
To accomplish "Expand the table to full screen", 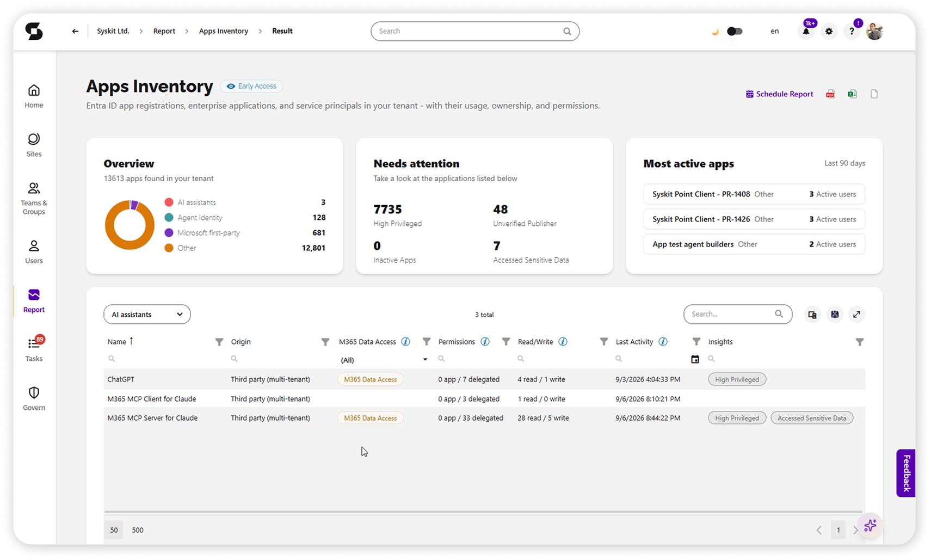I will click(x=856, y=314).
